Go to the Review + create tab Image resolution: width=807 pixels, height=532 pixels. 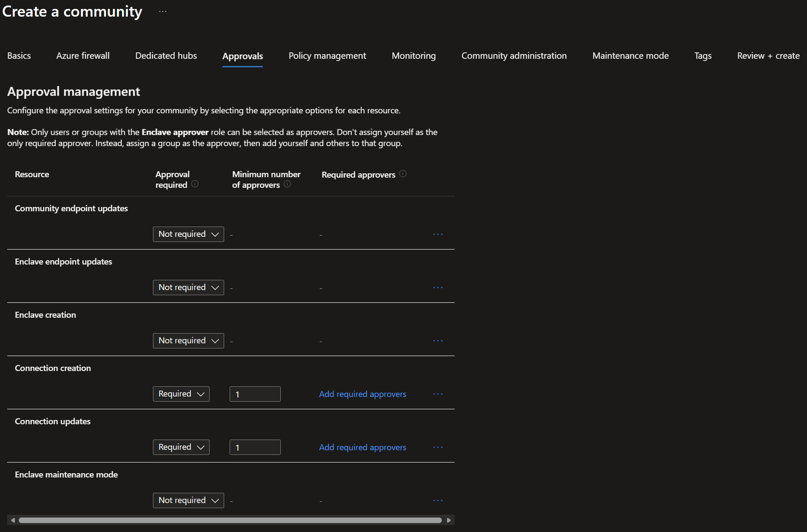769,56
